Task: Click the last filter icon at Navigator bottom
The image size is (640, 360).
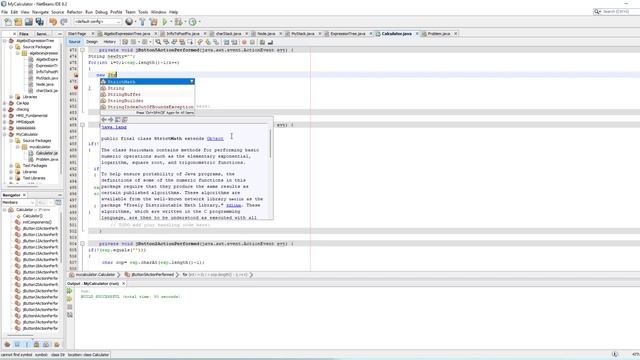Action: [57, 344]
